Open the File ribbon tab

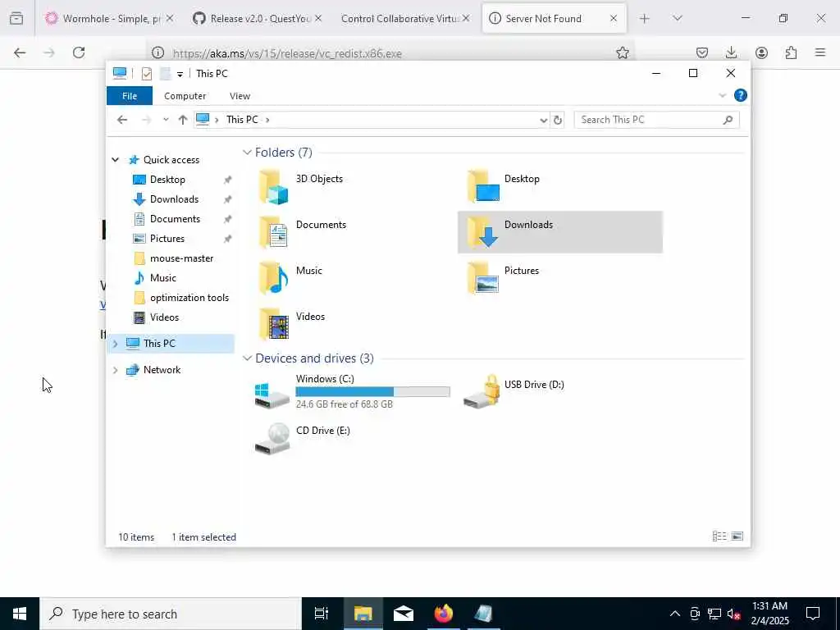tap(129, 96)
